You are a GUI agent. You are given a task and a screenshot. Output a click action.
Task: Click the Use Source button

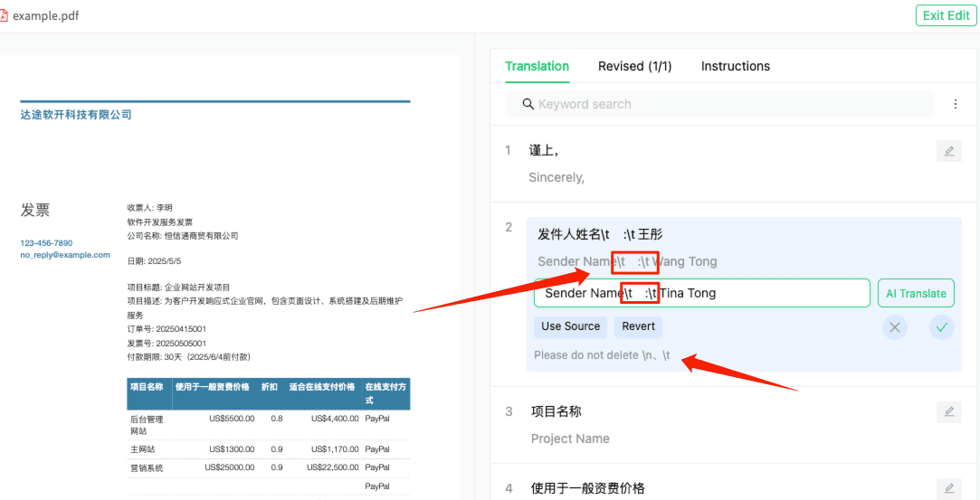click(x=570, y=326)
